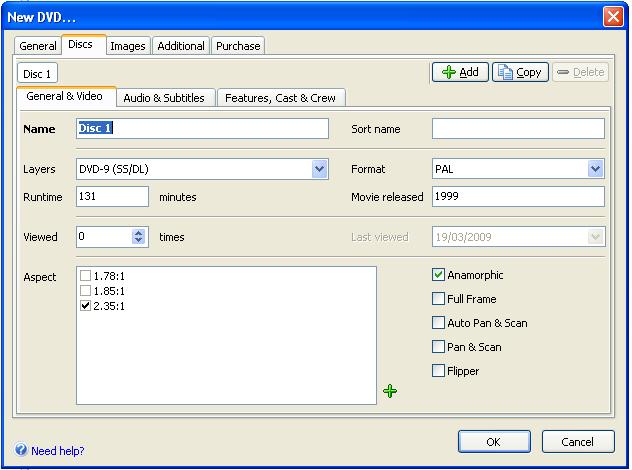Check the 1.85:1 aspect ratio
The image size is (632, 470).
pyautogui.click(x=85, y=291)
